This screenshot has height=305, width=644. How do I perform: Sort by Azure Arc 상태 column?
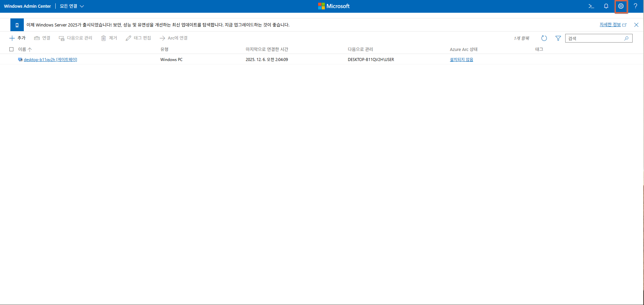click(464, 49)
